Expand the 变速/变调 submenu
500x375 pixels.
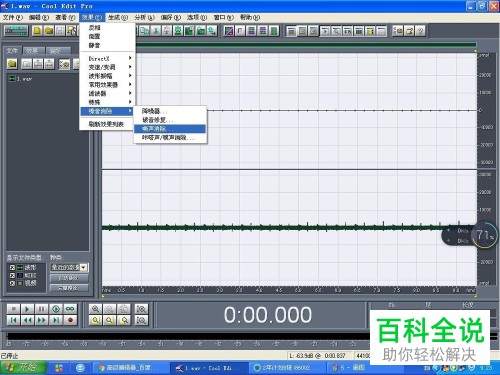pos(107,67)
